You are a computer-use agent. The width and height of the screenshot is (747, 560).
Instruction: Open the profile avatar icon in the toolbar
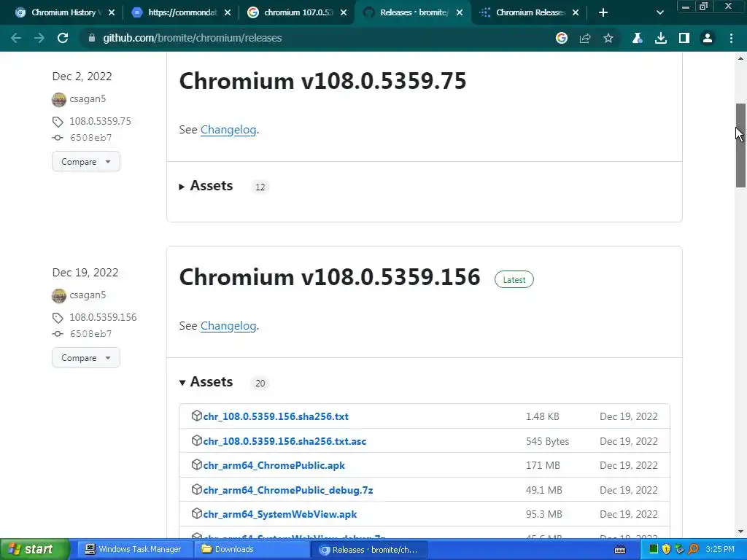tap(708, 38)
